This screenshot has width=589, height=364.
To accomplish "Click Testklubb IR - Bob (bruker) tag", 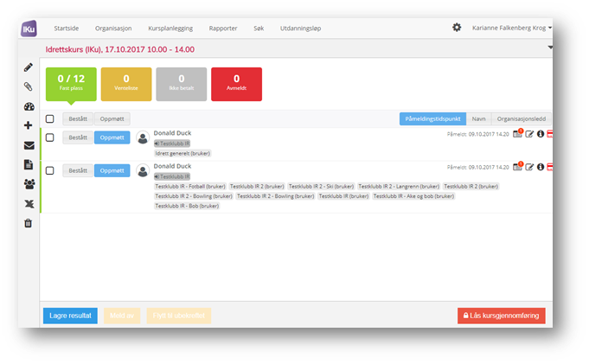I will [187, 206].
